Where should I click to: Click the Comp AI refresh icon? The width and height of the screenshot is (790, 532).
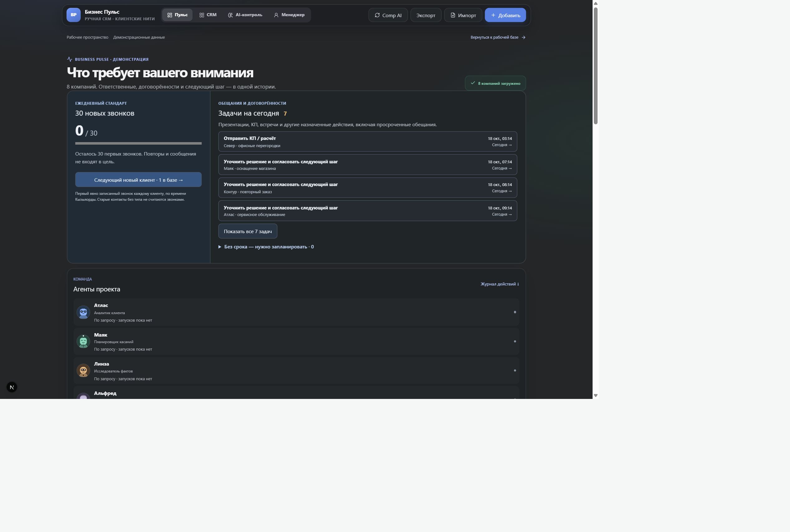point(377,15)
